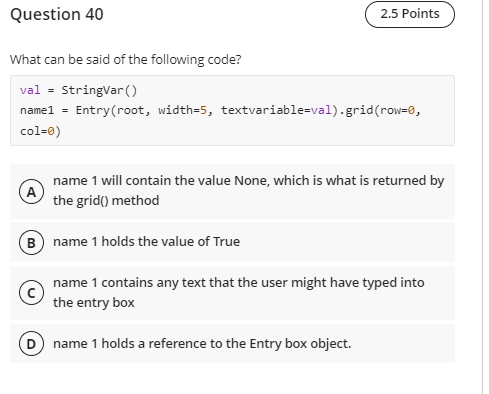Image resolution: width=489 pixels, height=394 pixels.
Task: Click the 2.5 Points badge
Action: pyautogui.click(x=410, y=14)
